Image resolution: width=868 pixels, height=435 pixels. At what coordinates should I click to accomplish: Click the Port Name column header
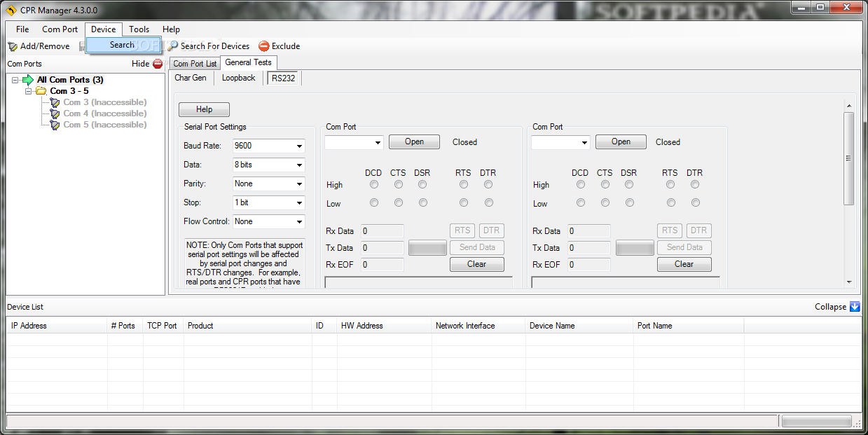coord(689,326)
